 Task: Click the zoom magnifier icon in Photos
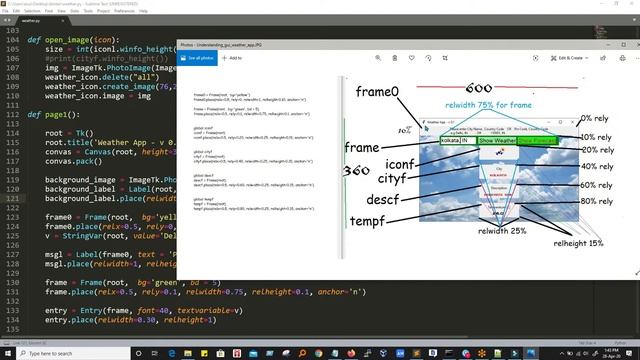tap(378, 58)
